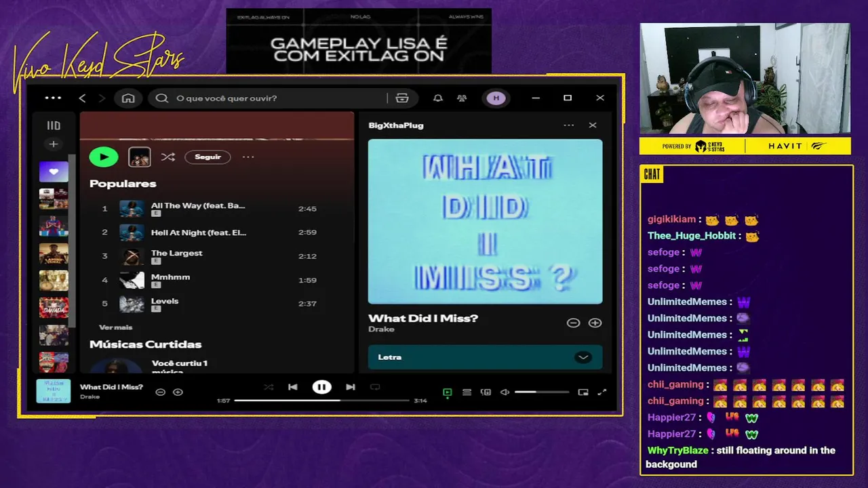The height and width of the screenshot is (488, 868).
Task: Open the Liked Songs heart playlist
Action: coord(54,171)
